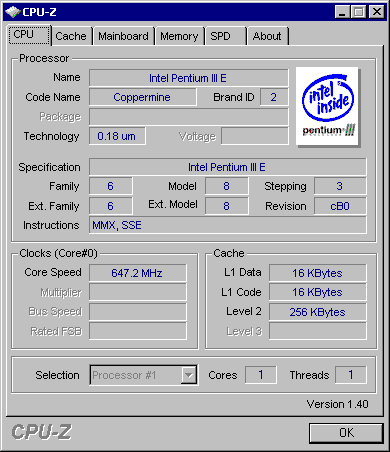
Task: Close the CPU-Z window
Action: 377,12
